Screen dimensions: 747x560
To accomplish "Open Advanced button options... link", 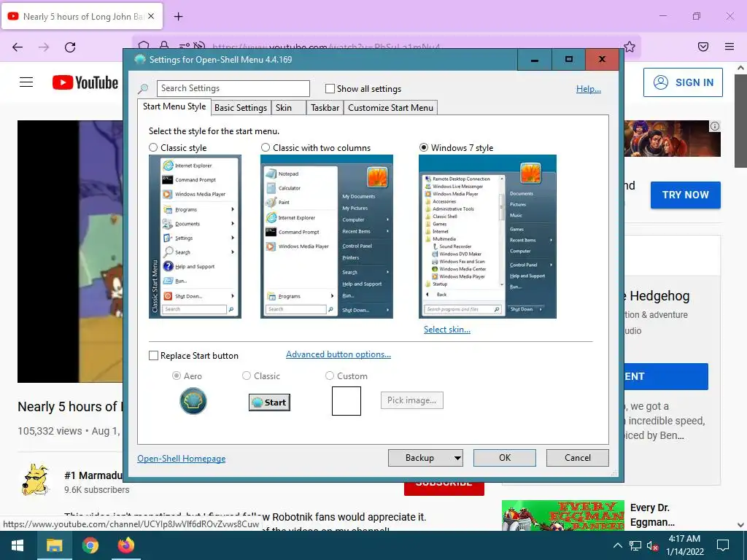I will tap(338, 354).
